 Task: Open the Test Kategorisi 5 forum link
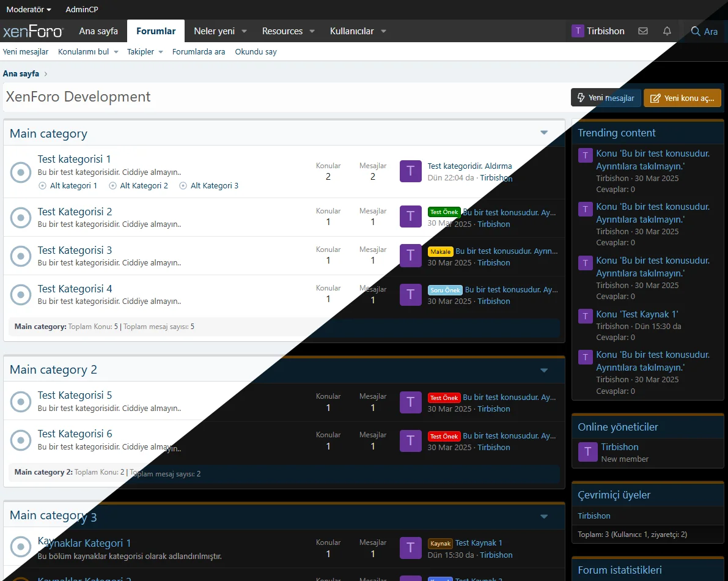[x=75, y=395]
